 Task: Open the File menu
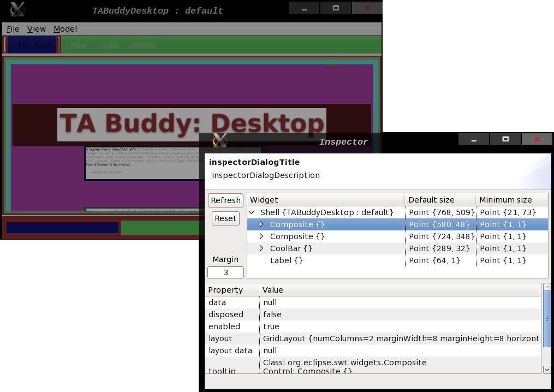12,28
